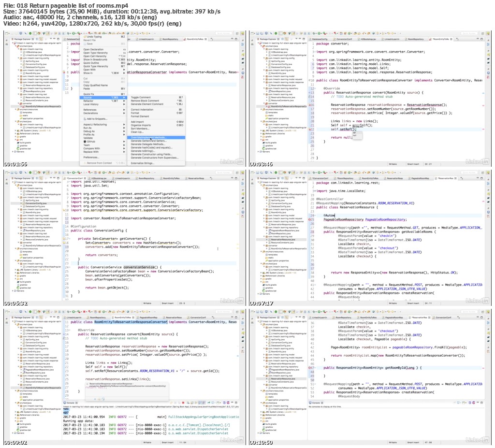The width and height of the screenshot is (495, 448).
Task: Select the Console tab in the 00:09:02 frame
Action: tap(70, 403)
